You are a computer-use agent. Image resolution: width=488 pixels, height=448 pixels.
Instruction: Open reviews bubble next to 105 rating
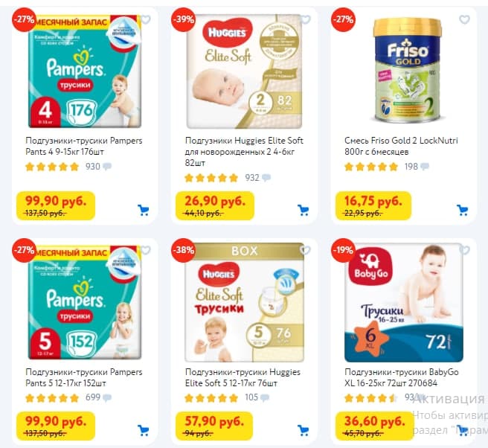click(x=265, y=397)
